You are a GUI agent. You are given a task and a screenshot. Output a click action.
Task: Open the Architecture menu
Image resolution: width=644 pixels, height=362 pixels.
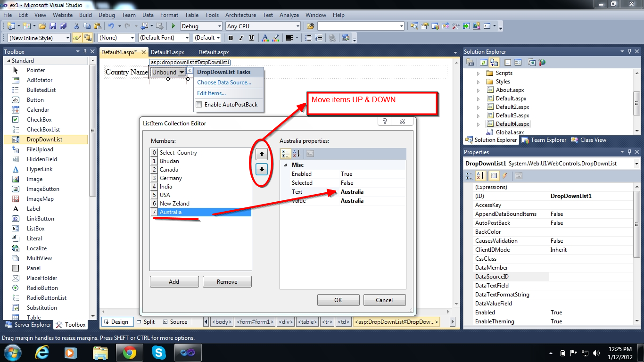(x=240, y=15)
